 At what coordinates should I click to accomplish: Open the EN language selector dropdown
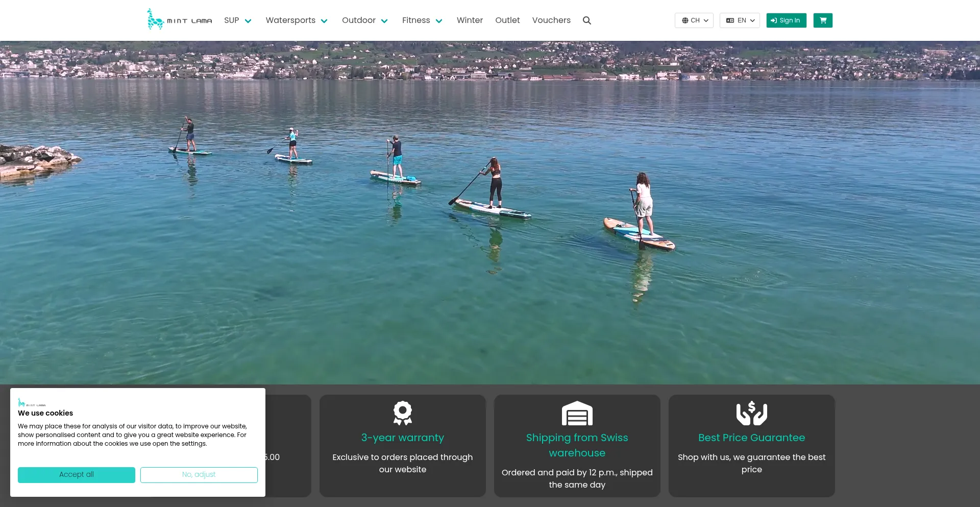click(740, 20)
